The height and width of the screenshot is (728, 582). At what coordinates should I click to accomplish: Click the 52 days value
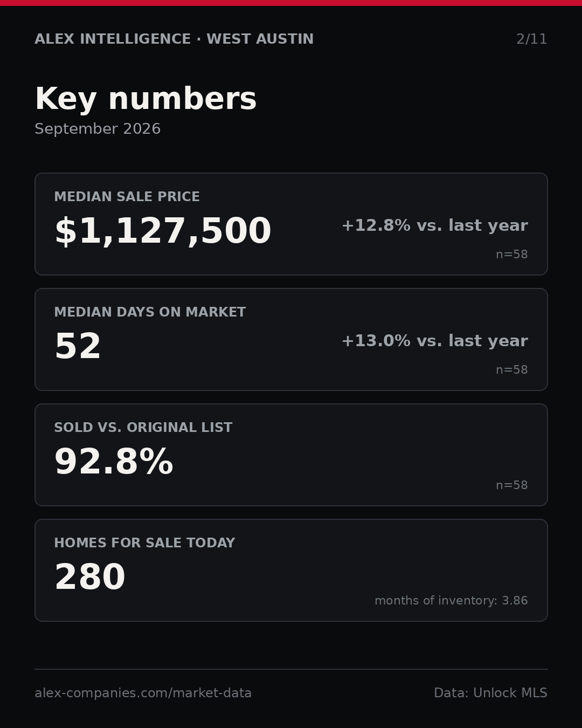(x=78, y=347)
